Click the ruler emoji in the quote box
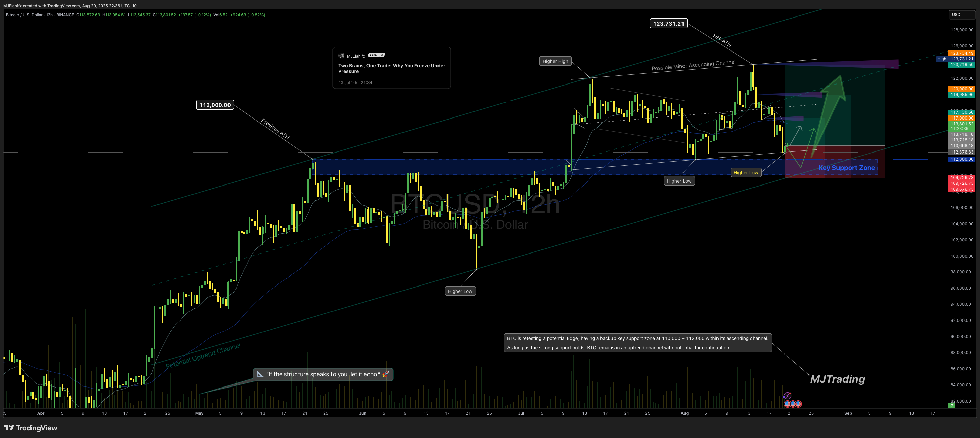 click(260, 374)
